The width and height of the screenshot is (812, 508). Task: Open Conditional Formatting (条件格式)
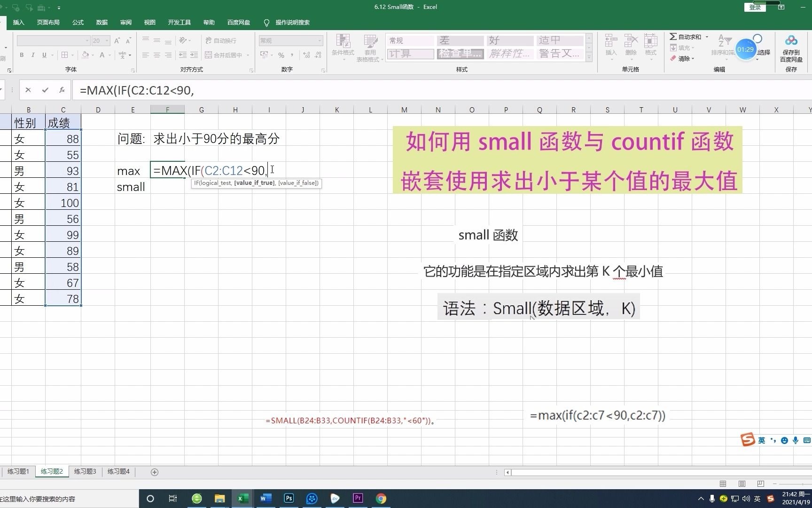[343, 47]
